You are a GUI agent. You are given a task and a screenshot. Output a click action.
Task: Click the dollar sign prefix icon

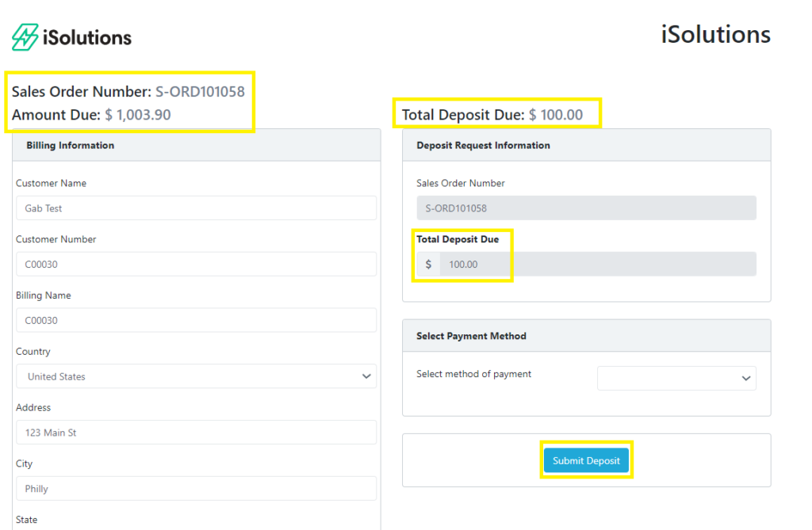coord(428,265)
